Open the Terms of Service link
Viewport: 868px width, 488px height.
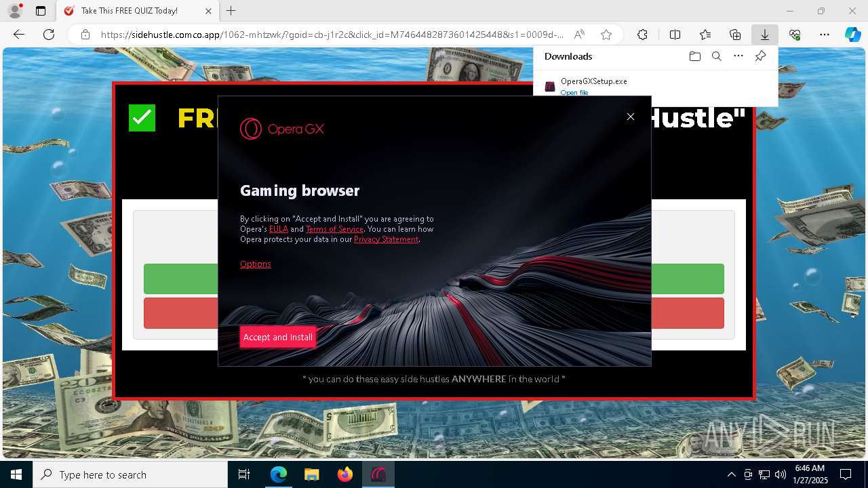point(334,229)
